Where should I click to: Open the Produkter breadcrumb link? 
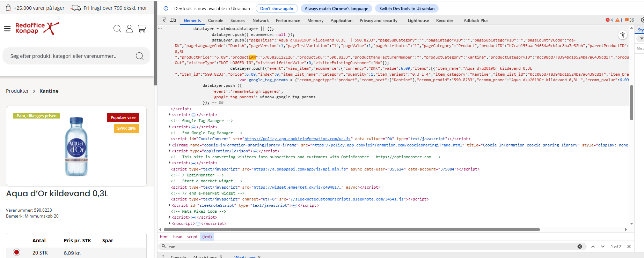tap(17, 91)
